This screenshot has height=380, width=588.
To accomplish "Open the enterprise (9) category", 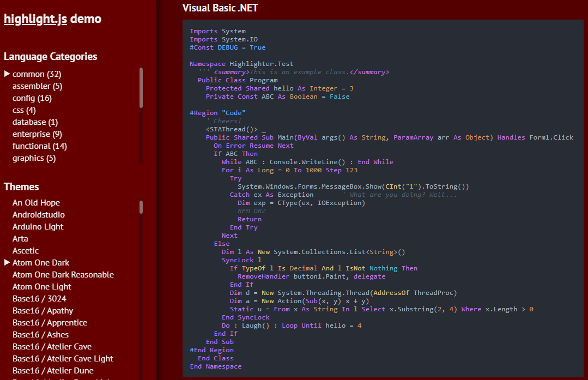I will coord(37,134).
